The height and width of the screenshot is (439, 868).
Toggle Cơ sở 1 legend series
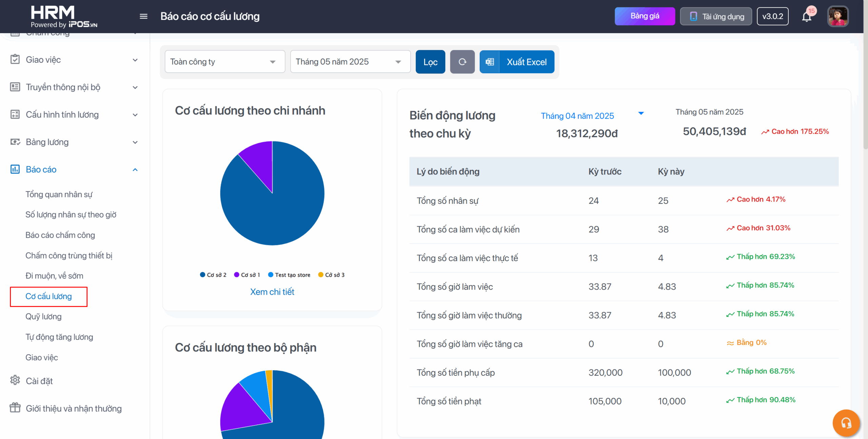pyautogui.click(x=247, y=275)
